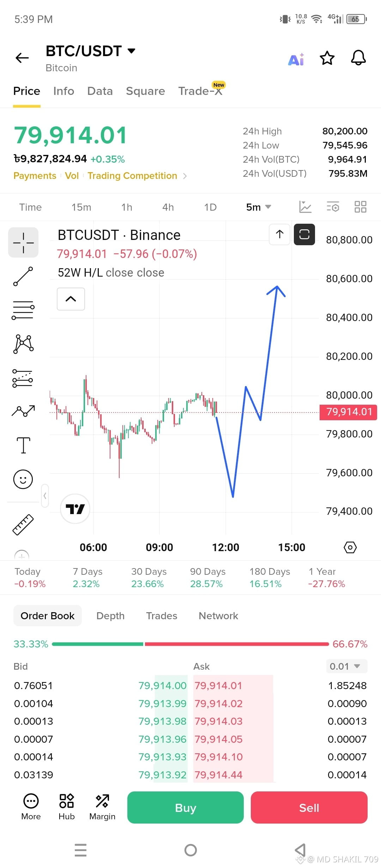The image size is (381, 868).
Task: Add BTC/USDT to favorites star
Action: point(327,58)
